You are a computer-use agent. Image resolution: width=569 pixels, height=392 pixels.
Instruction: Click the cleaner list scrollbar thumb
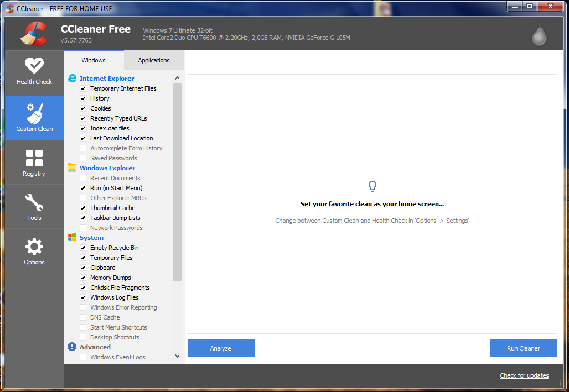pos(177,182)
